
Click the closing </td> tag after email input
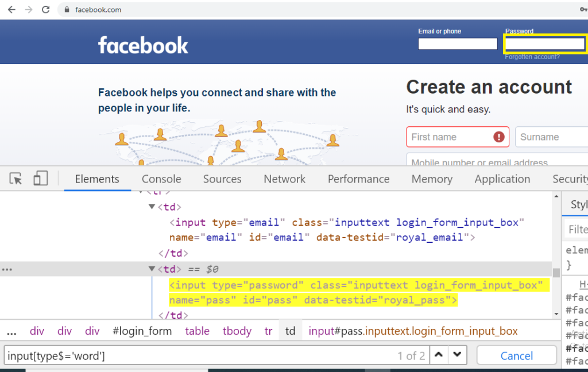pyautogui.click(x=173, y=253)
